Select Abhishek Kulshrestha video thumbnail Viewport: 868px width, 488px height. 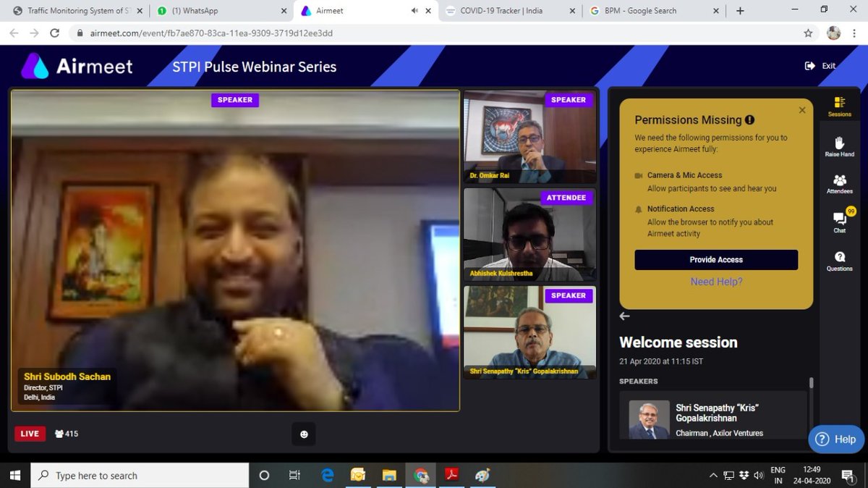tap(530, 235)
